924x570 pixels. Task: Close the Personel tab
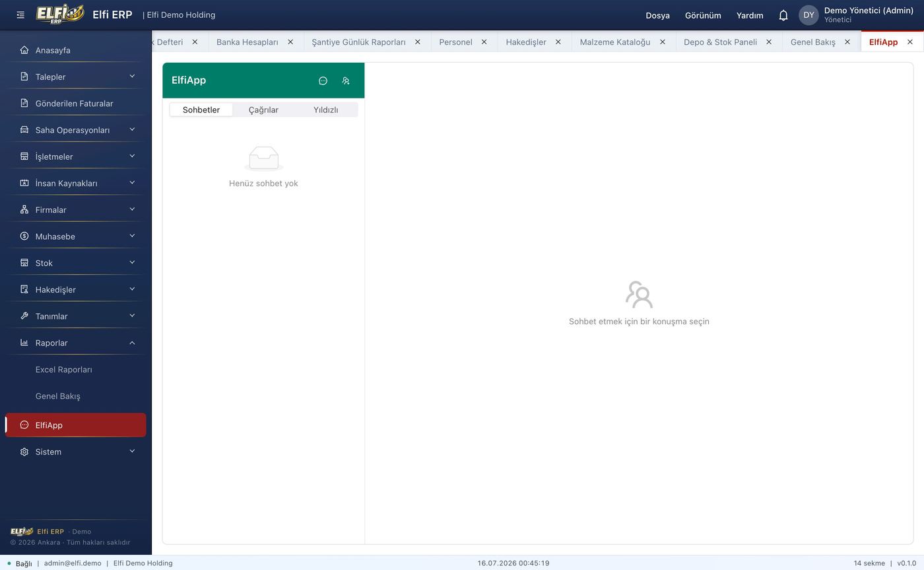coord(484,42)
